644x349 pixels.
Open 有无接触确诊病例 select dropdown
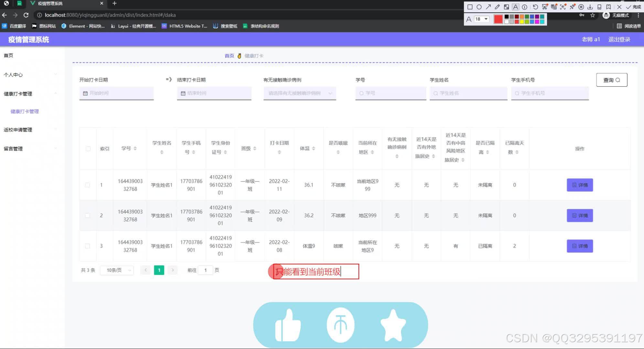(x=300, y=93)
